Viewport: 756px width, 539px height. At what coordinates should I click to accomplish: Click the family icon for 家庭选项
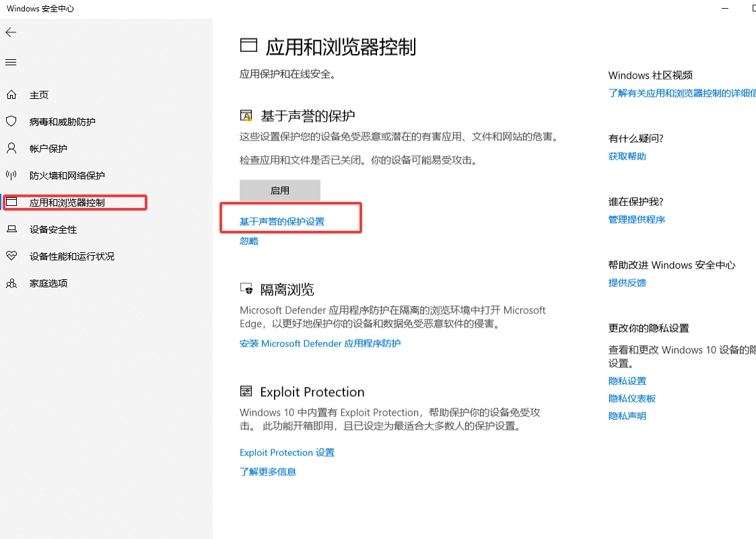pyautogui.click(x=11, y=283)
